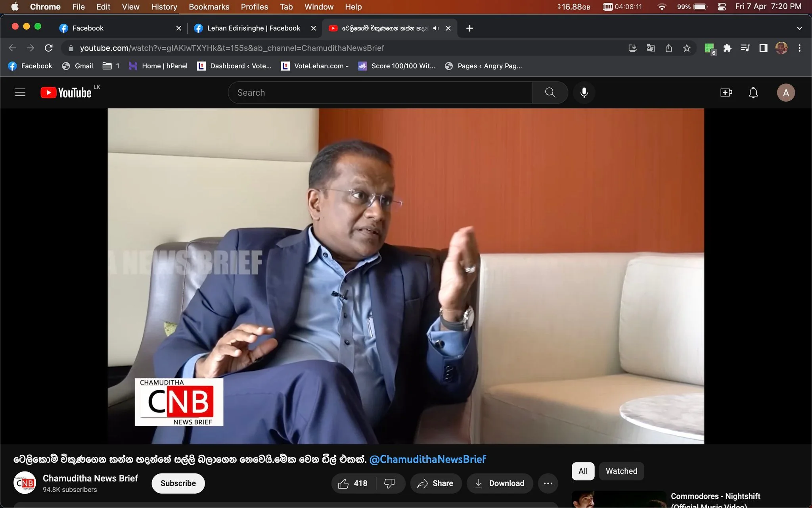Click the Share button under video

pos(435,483)
